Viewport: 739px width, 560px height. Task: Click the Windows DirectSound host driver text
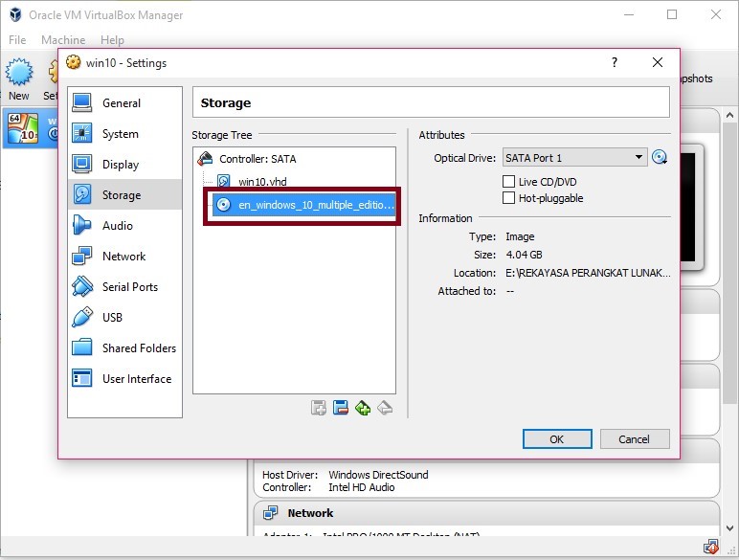point(378,475)
